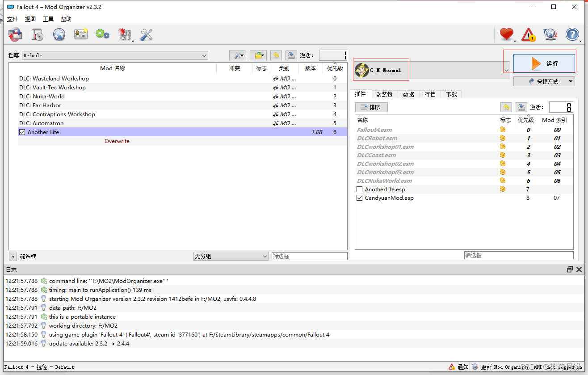Click the mod list 筛选框 filter input
The height and width of the screenshot is (375, 588).
(309, 256)
